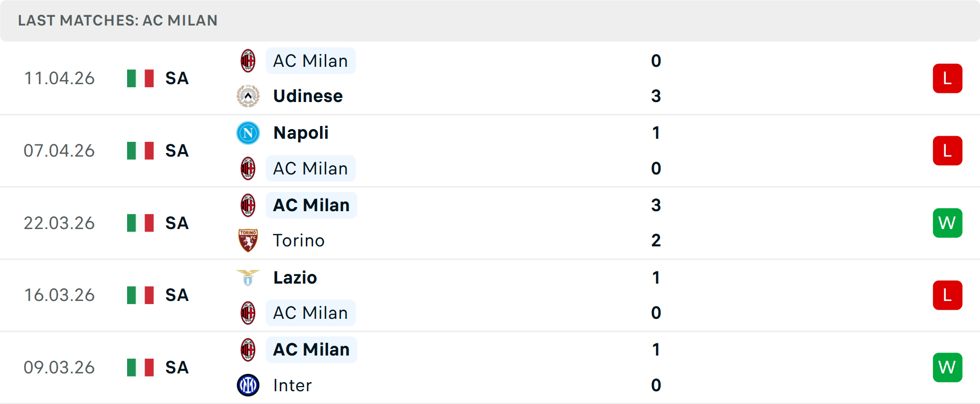Click the date 16.03.26

tap(59, 295)
